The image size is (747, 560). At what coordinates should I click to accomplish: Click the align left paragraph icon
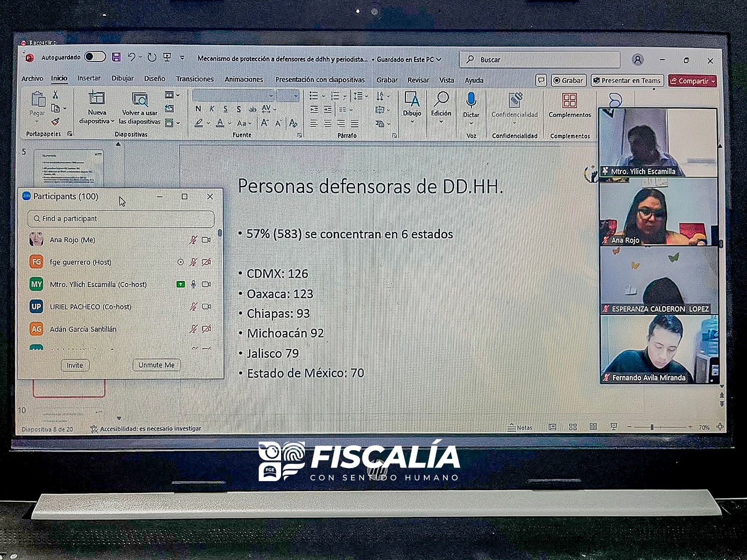(x=314, y=124)
